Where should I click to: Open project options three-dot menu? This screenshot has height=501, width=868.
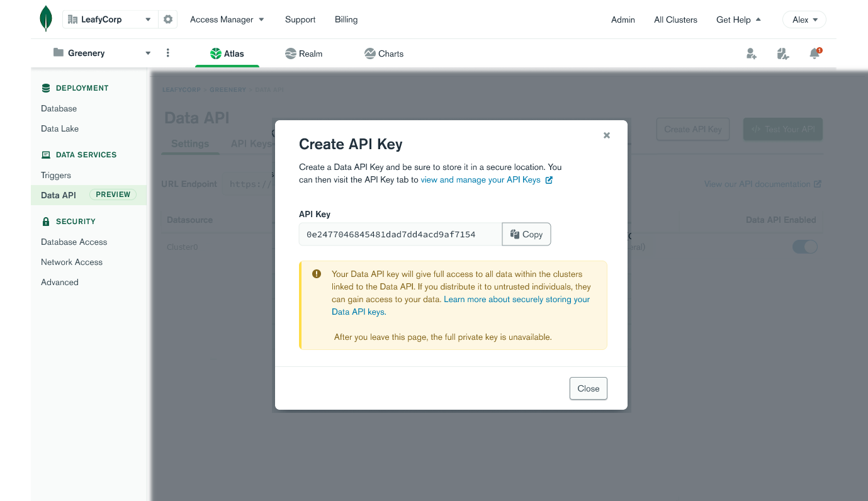167,53
